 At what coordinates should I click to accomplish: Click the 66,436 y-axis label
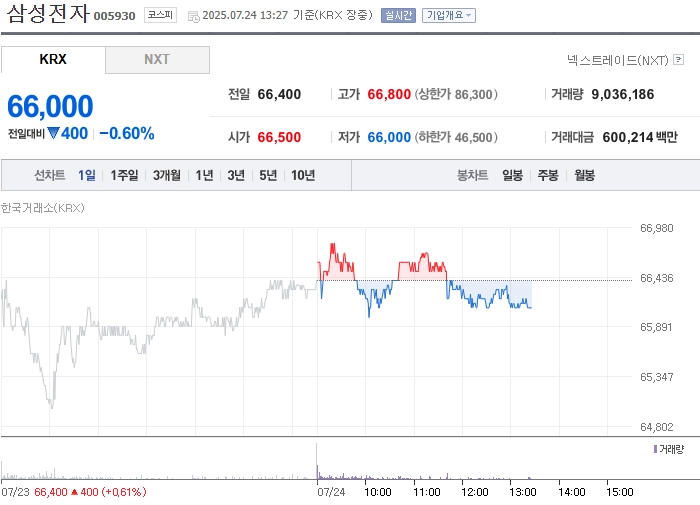tap(656, 278)
